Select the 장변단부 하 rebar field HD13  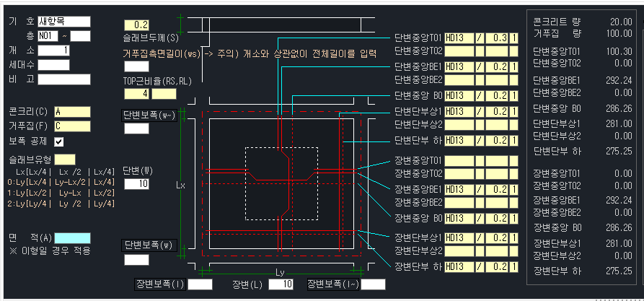(x=458, y=267)
